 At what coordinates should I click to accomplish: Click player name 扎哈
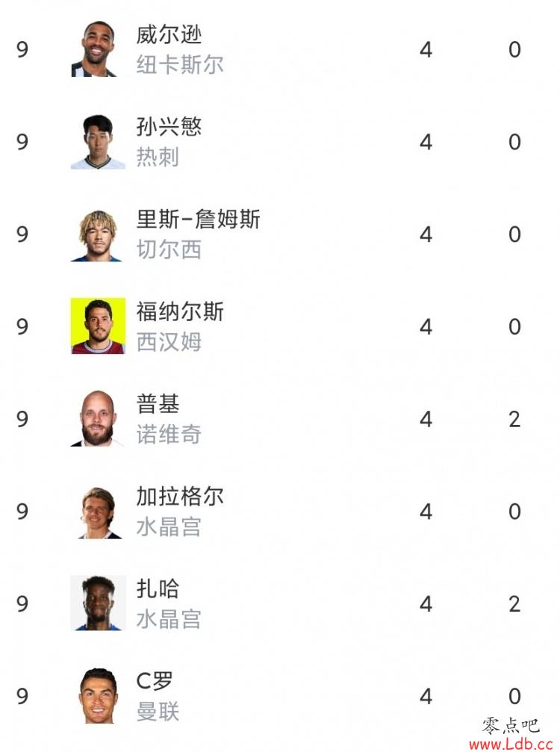pos(158,588)
